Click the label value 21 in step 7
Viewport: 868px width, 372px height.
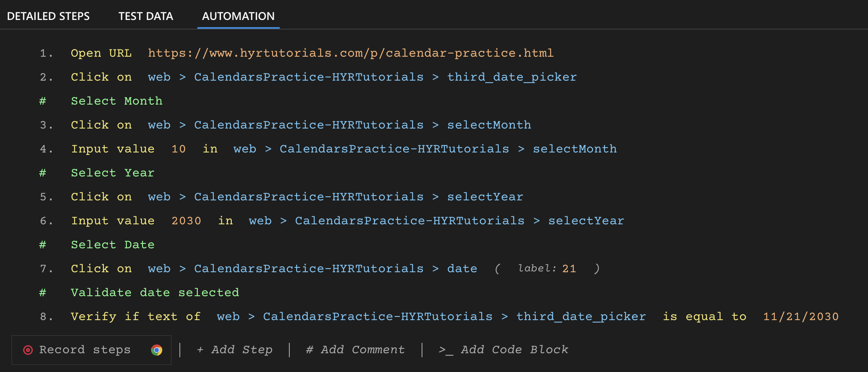tap(569, 269)
